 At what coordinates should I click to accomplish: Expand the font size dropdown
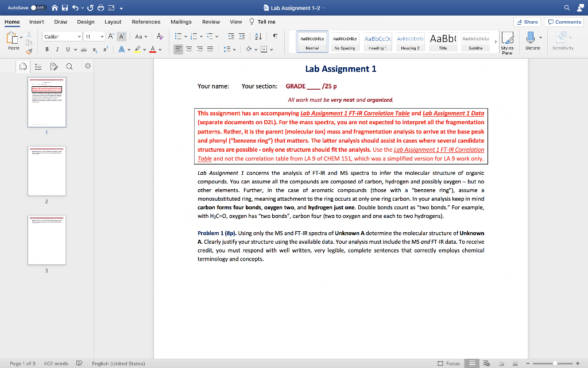tap(102, 37)
